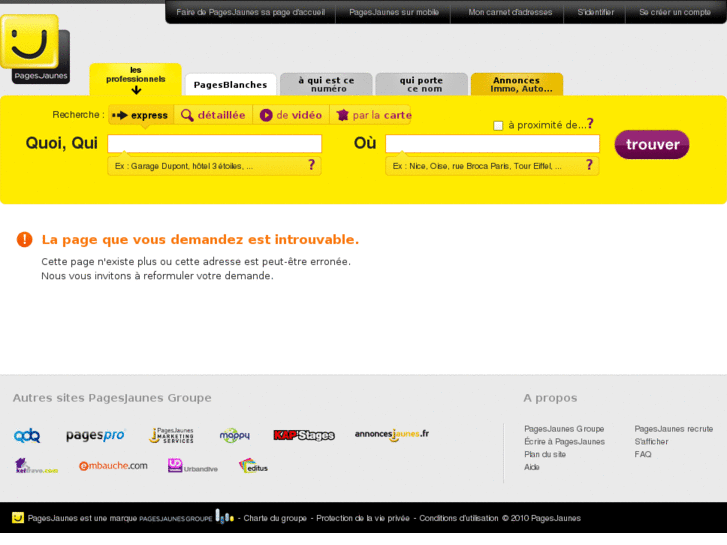Open Protection de la vie privée link
The image size is (727, 545).
pyautogui.click(x=363, y=518)
